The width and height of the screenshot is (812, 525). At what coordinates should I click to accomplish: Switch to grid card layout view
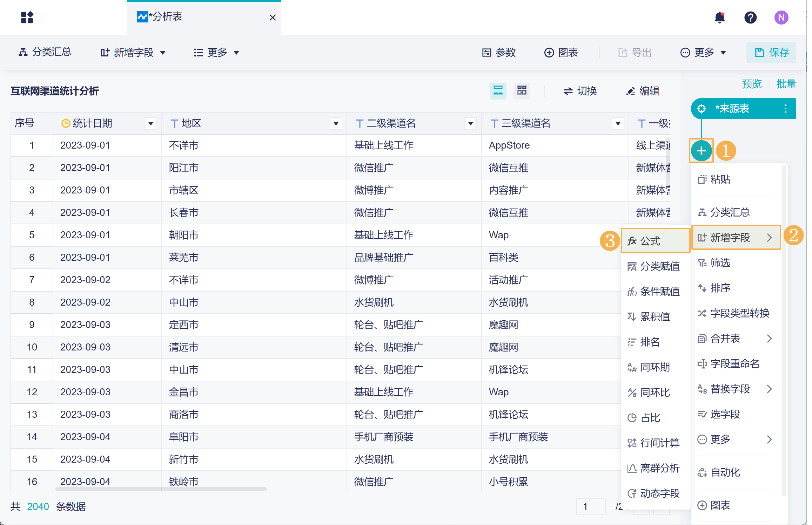pyautogui.click(x=522, y=91)
